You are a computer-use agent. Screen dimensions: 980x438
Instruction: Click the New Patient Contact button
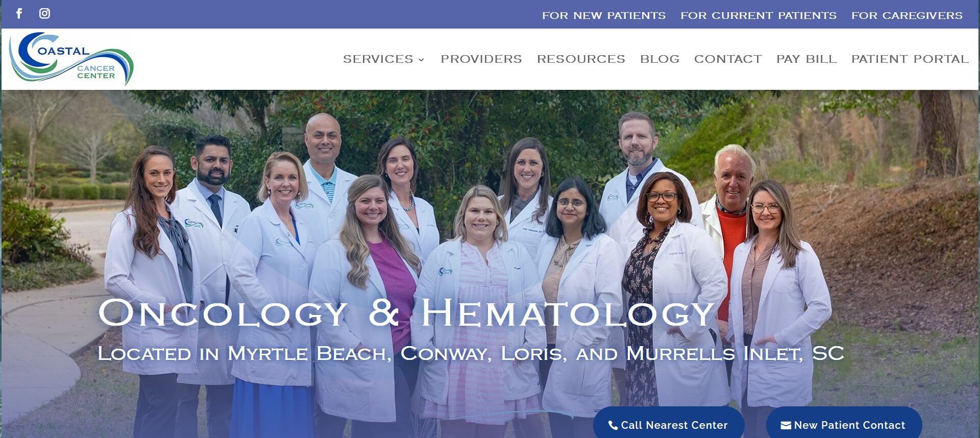point(844,423)
